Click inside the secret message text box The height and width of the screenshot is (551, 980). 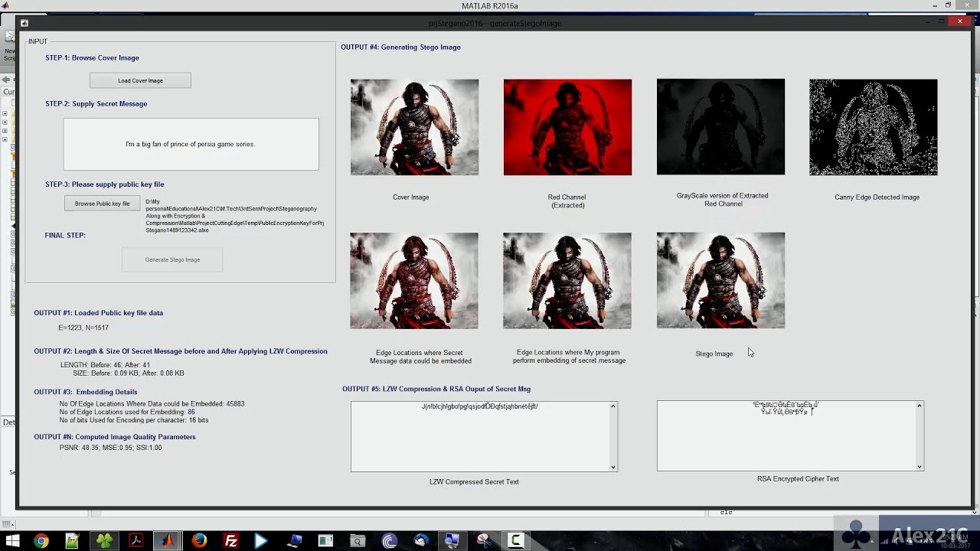tap(191, 144)
